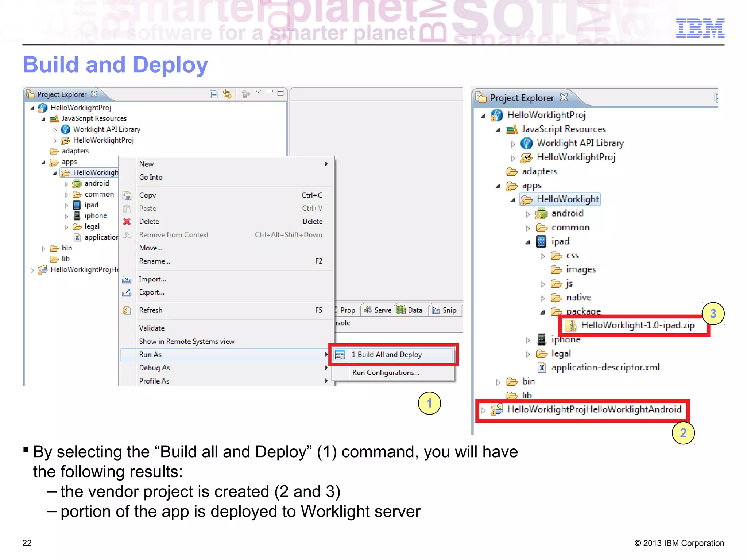Image resolution: width=747 pixels, height=560 pixels.
Task: Close the right Project Explorer tab
Action: click(x=564, y=97)
